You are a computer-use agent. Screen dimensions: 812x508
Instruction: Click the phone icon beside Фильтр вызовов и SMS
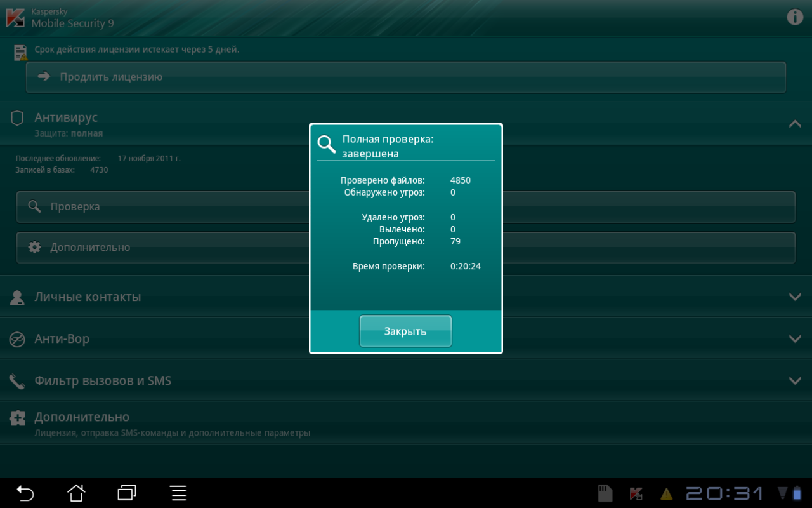tap(17, 382)
